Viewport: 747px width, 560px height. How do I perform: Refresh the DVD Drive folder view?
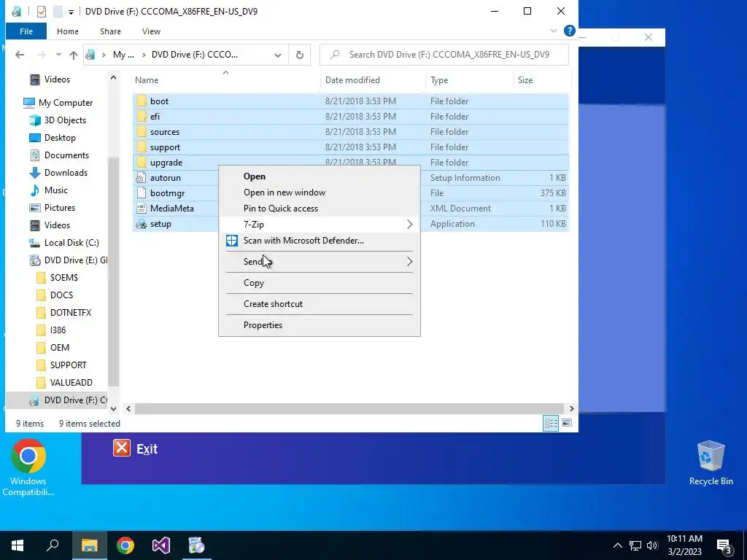pyautogui.click(x=300, y=55)
